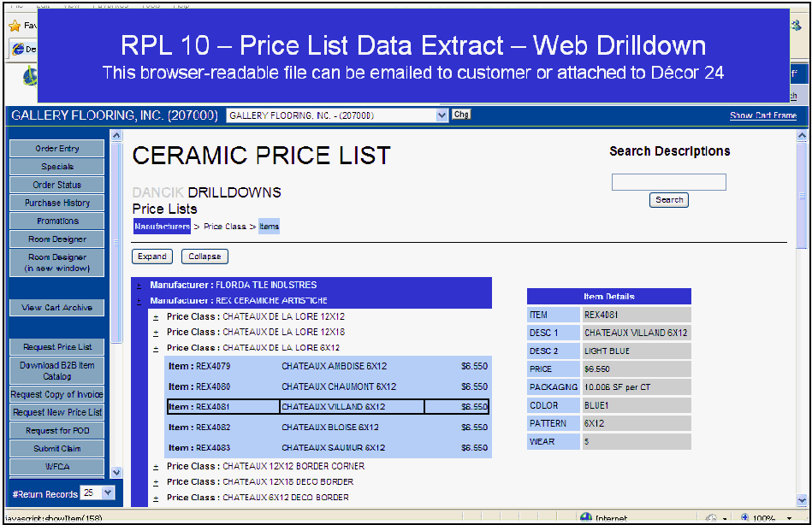Click the Favorites star icon
Screen dimensions: 812x525
click(x=15, y=26)
